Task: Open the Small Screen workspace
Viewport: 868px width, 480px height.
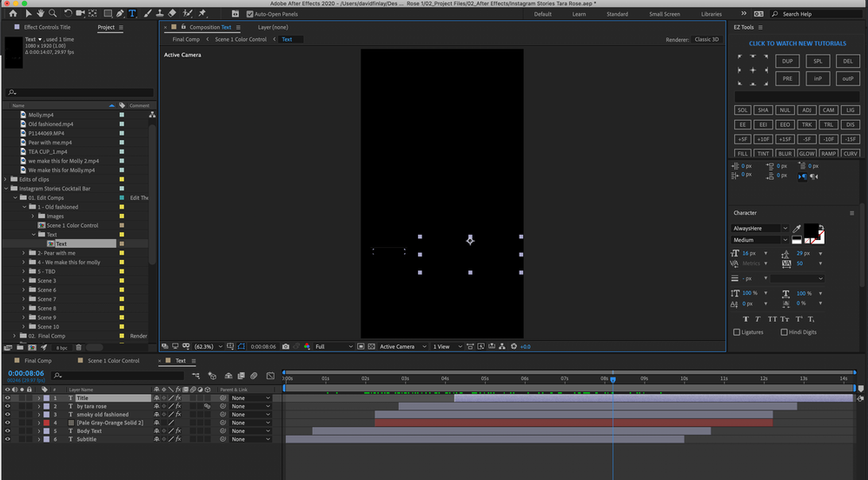Action: (664, 15)
